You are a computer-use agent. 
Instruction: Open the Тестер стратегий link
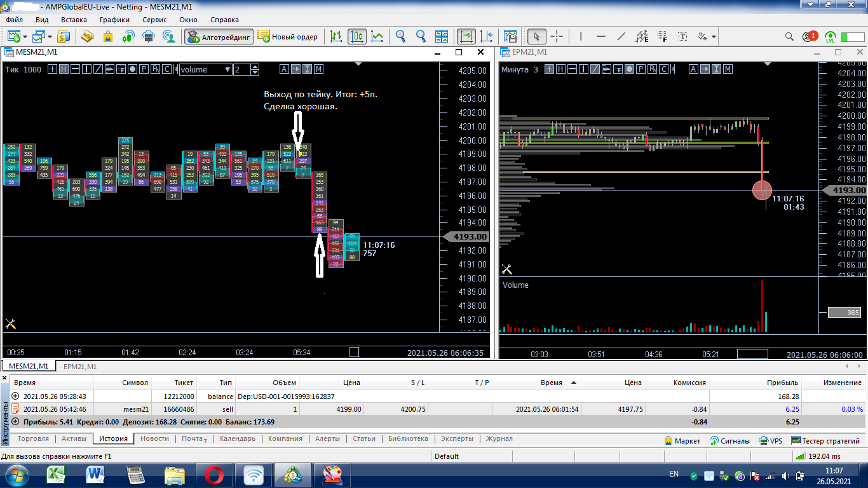coord(825,440)
